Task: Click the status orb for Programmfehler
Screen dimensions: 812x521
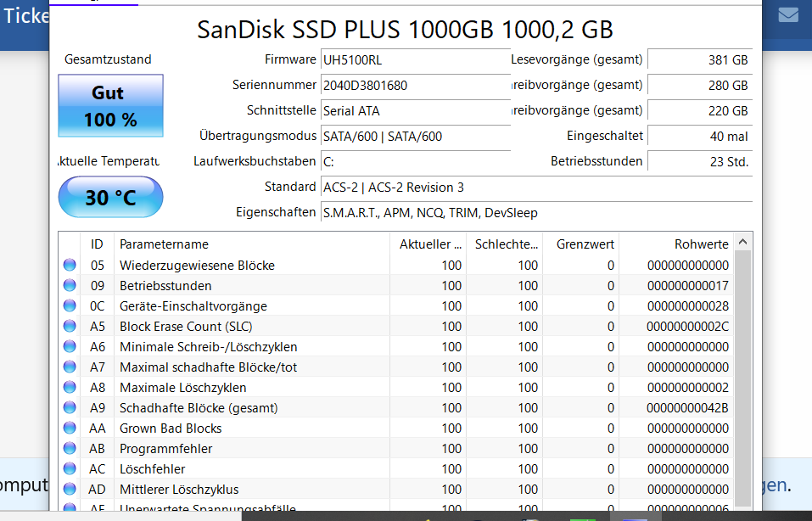Action: tap(70, 449)
